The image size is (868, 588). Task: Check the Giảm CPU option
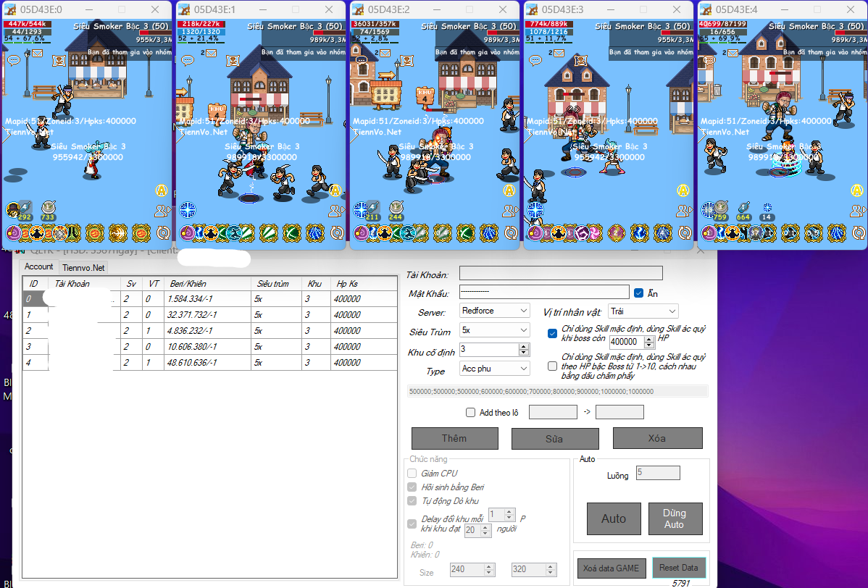click(x=412, y=474)
